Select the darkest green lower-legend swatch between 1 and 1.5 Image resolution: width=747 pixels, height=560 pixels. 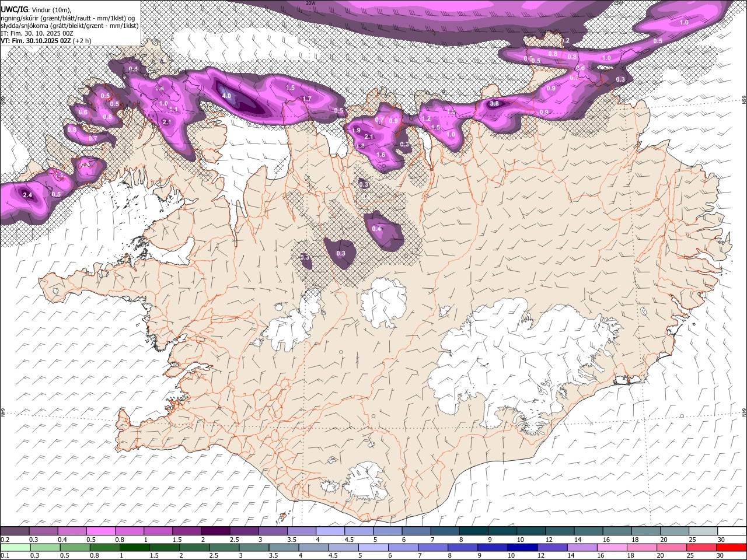click(134, 547)
